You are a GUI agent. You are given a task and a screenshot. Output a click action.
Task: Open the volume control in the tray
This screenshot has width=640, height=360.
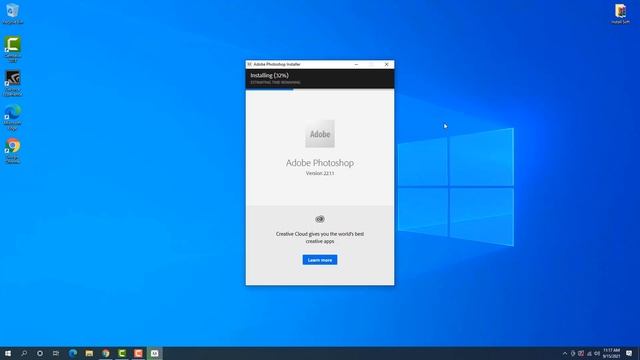pos(597,353)
